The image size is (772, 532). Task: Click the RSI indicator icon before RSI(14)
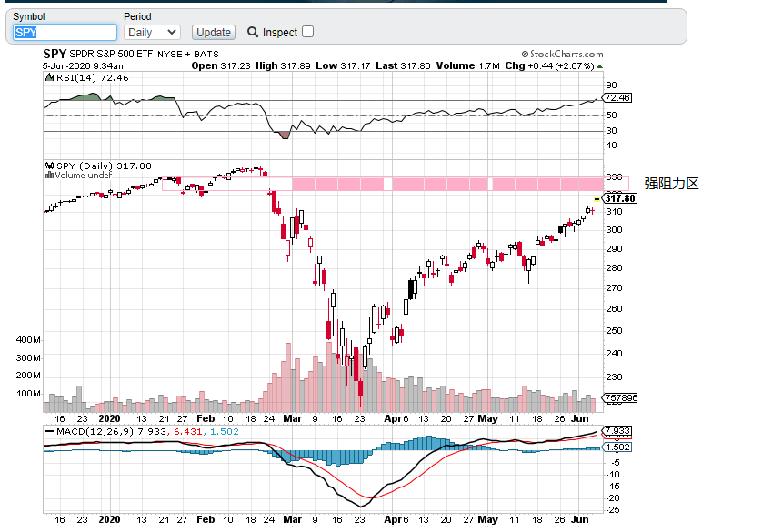pos(49,77)
